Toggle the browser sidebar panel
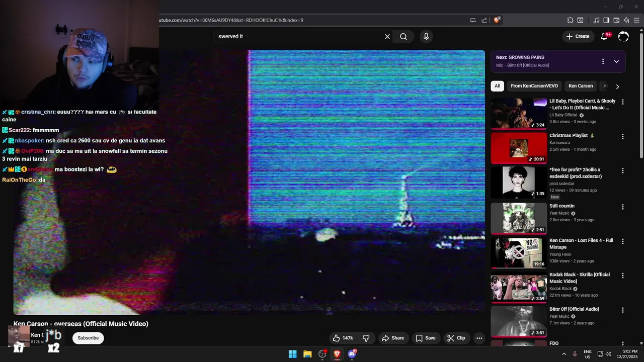 point(606,20)
